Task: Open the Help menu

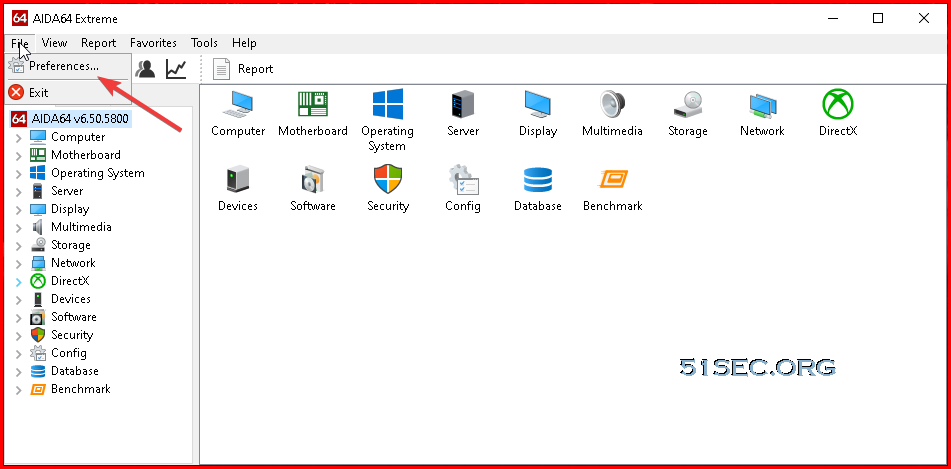Action: click(244, 43)
